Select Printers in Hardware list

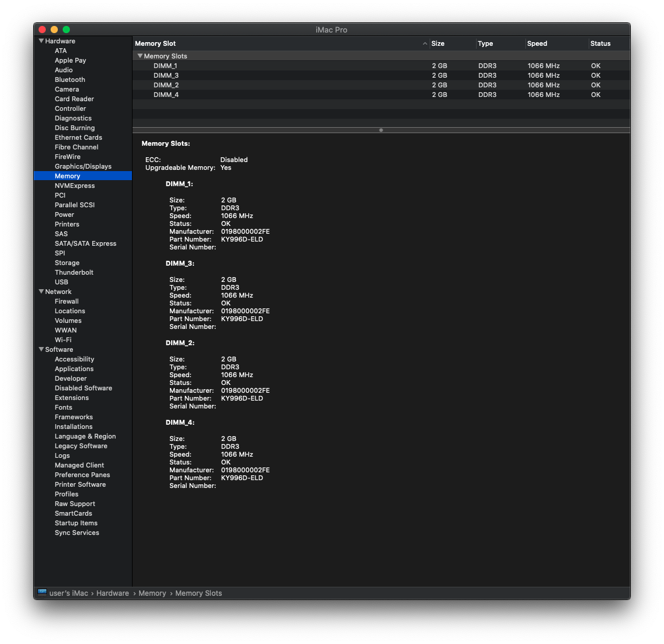(67, 224)
